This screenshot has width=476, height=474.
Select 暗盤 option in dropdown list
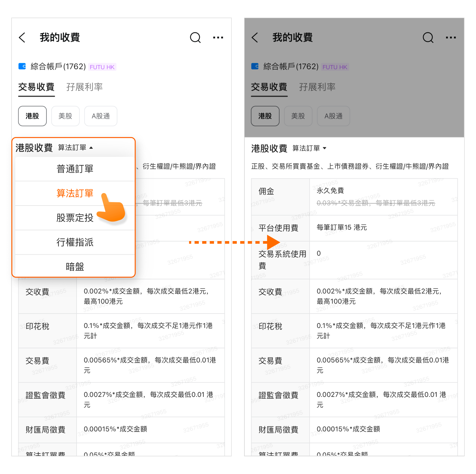pos(75,267)
